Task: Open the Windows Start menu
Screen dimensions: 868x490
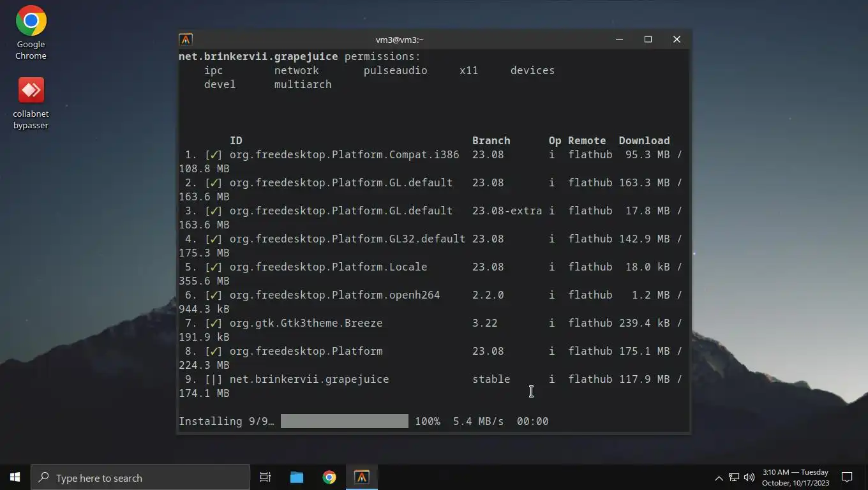Action: (15, 477)
